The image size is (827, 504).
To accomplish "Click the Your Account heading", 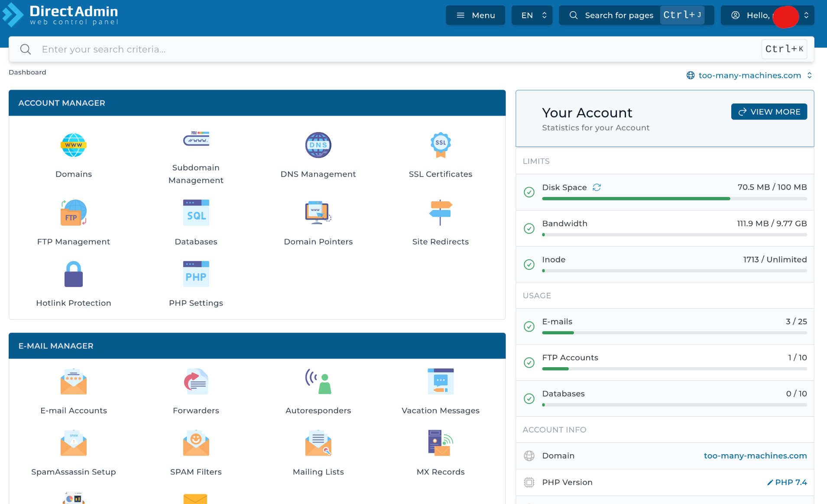I will [x=587, y=113].
